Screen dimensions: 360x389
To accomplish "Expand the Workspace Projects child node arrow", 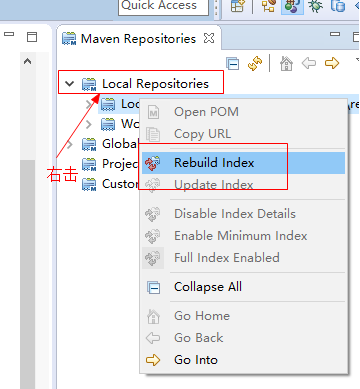I will coord(89,124).
